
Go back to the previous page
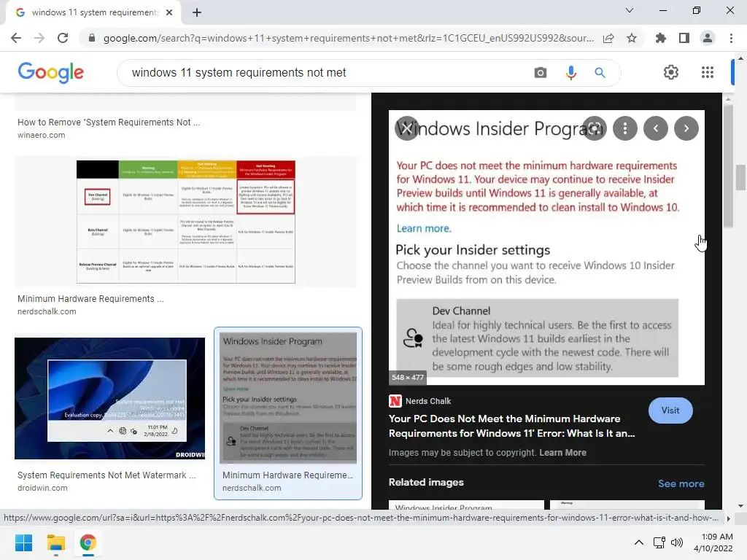coord(16,38)
